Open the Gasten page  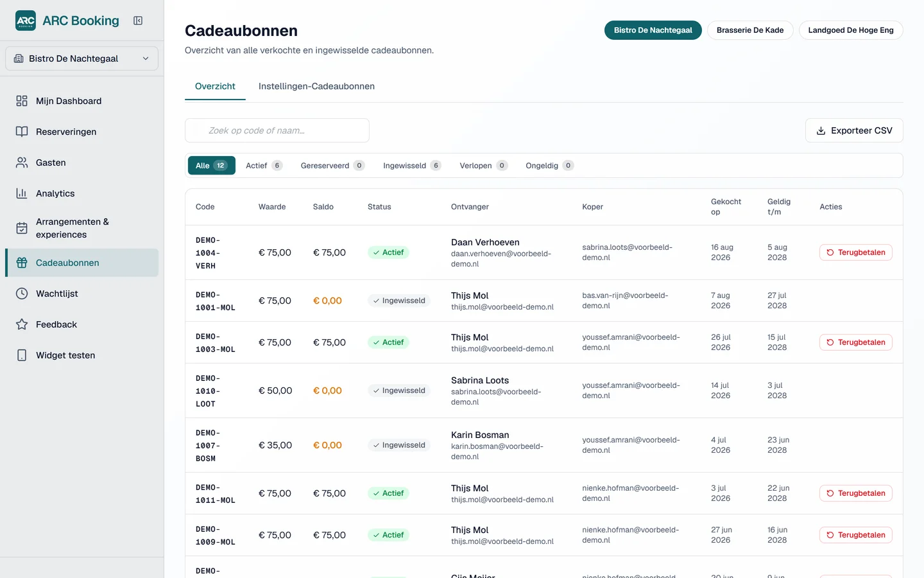tap(81, 162)
